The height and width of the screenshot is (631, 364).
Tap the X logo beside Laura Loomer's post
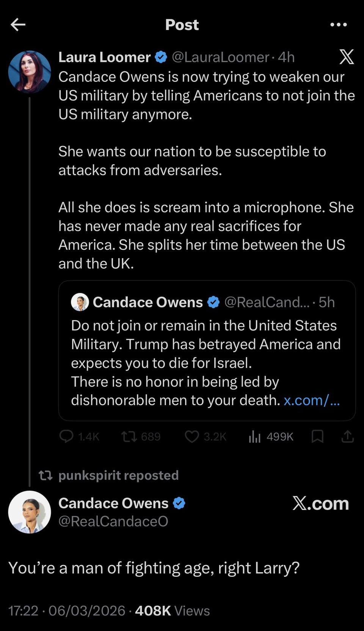[x=346, y=57]
